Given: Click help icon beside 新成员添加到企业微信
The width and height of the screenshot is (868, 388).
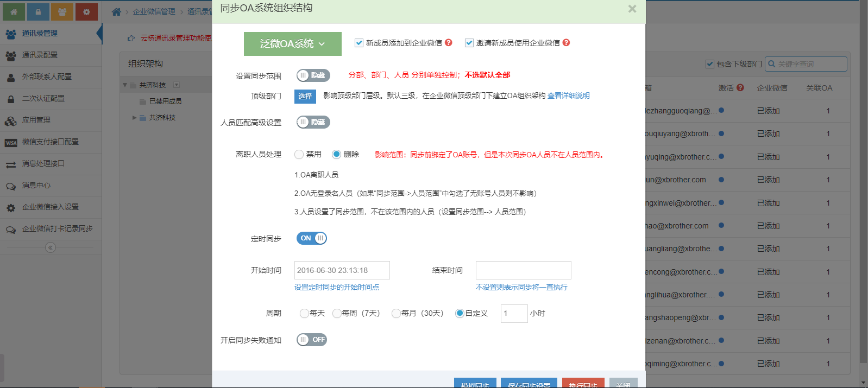Looking at the screenshot, I should (x=449, y=42).
